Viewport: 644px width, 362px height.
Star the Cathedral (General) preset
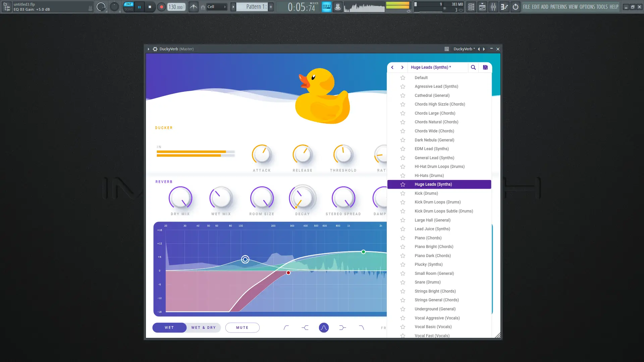pyautogui.click(x=403, y=96)
